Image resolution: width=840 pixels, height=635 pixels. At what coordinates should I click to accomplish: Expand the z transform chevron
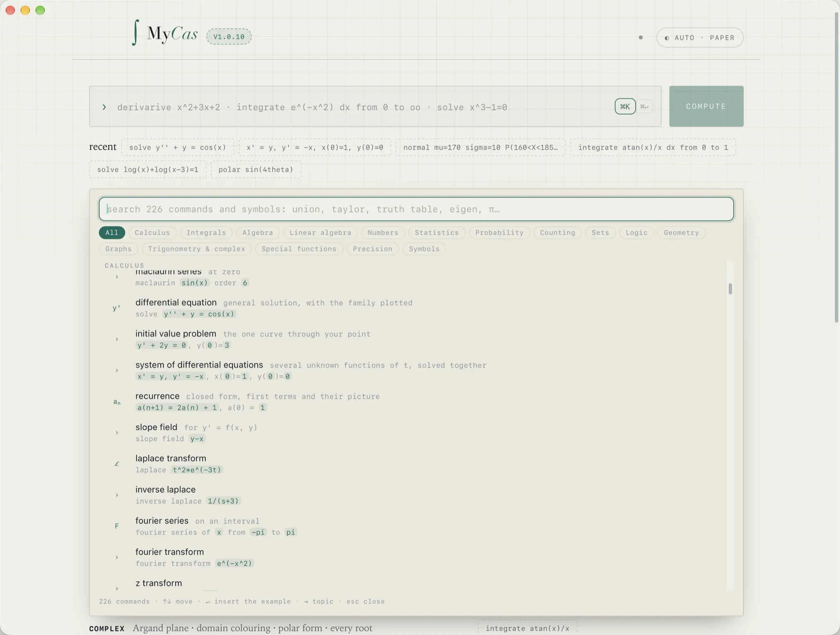click(x=117, y=588)
